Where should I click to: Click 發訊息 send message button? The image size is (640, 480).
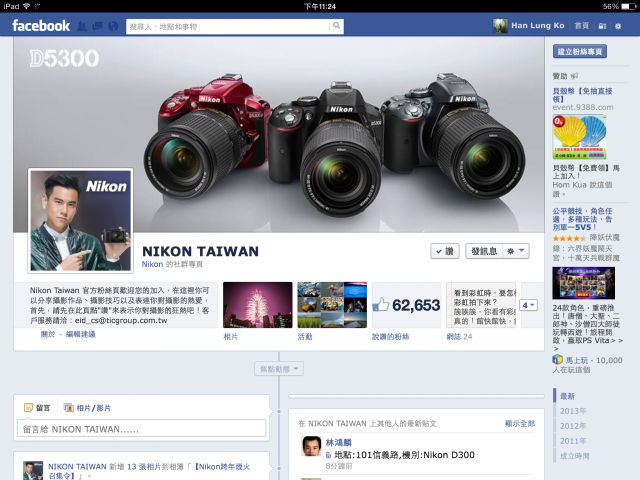click(484, 251)
